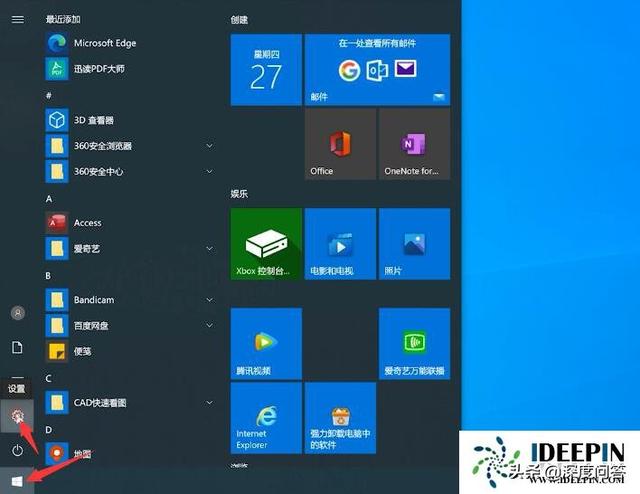The image size is (640, 494).
Task: Open the Internet Explorer tile
Action: tap(266, 418)
